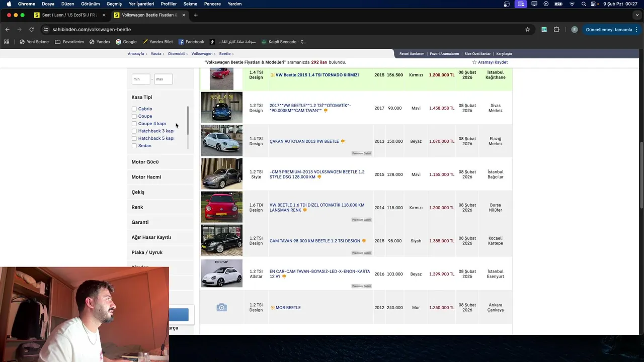Open the Yandex.Bilet bookmark
This screenshot has height=362, width=644.
click(158, 42)
